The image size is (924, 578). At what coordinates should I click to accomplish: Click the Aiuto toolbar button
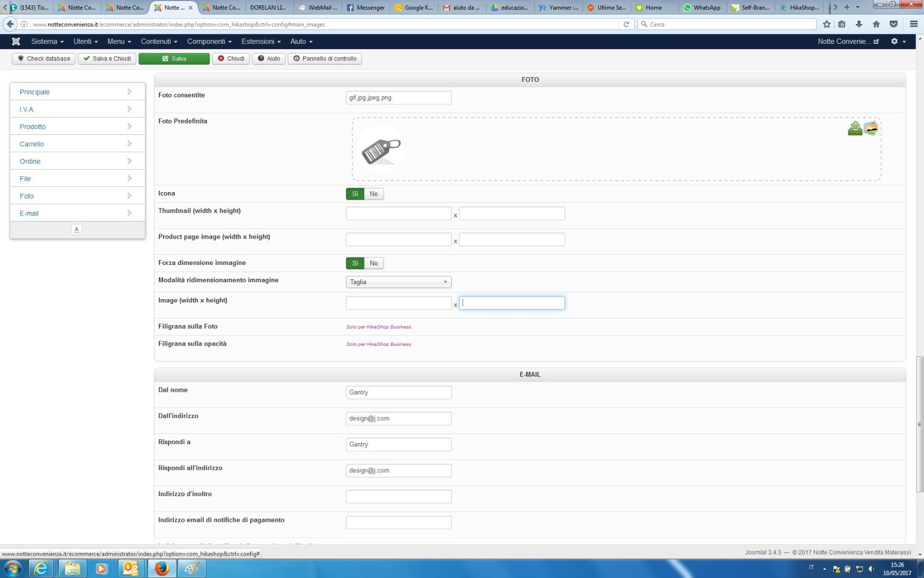[x=268, y=59]
